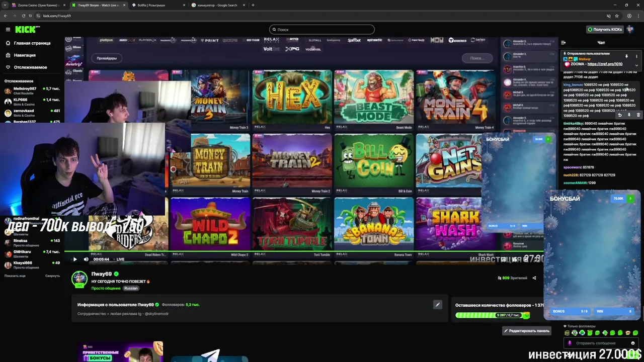
Task: Open the Mellstroy987 followed channel
Action: tap(32, 90)
